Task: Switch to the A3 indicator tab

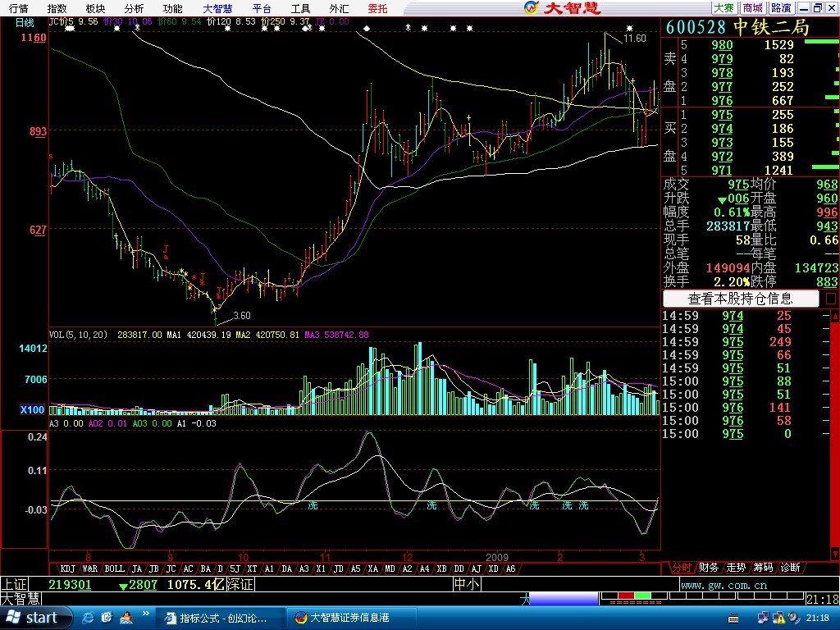Action: click(x=304, y=568)
